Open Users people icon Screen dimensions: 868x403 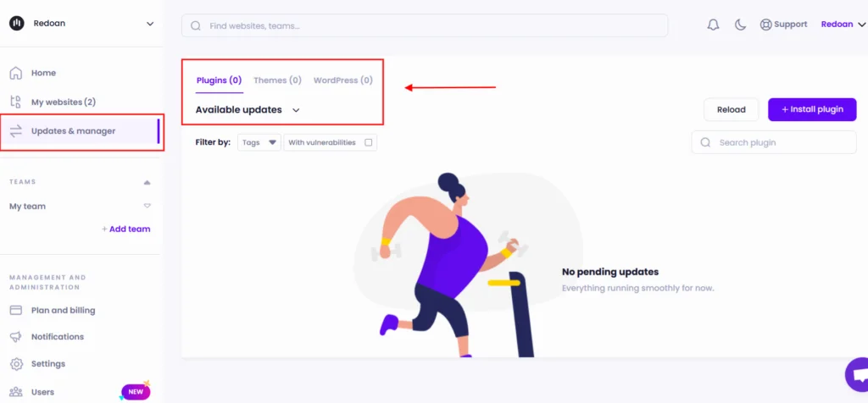tap(16, 392)
